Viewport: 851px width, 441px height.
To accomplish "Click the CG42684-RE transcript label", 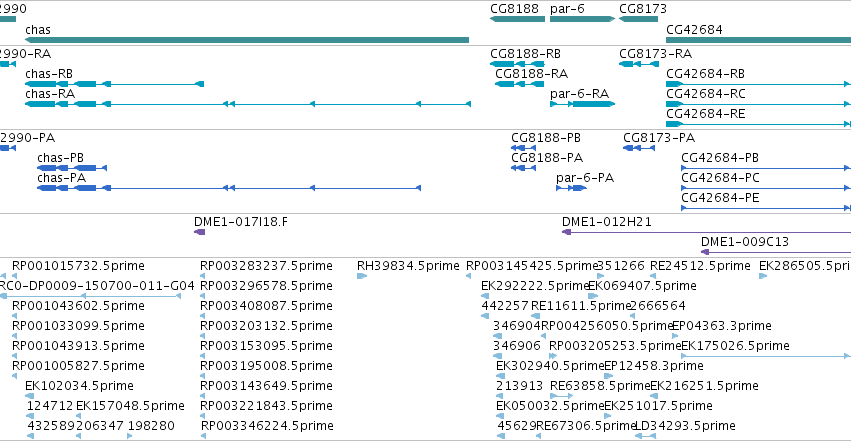I will click(706, 114).
